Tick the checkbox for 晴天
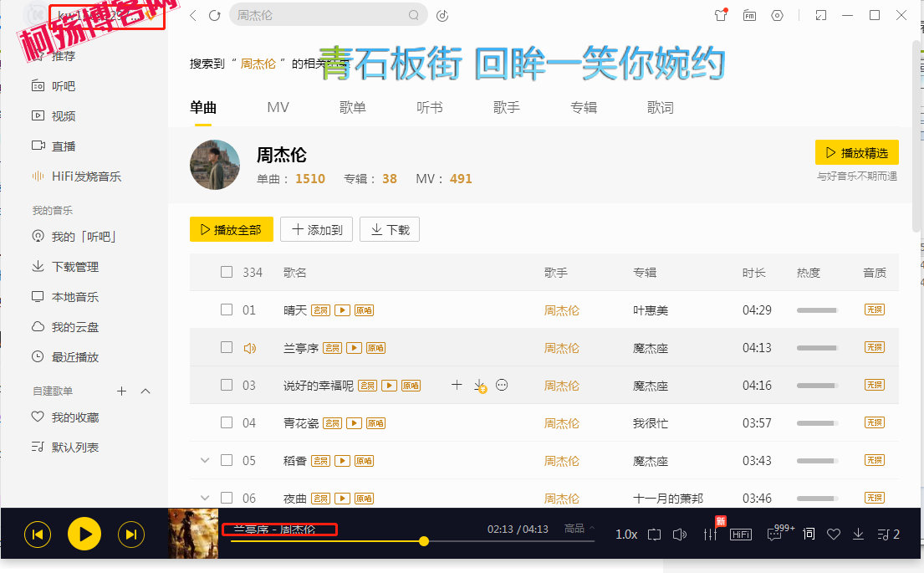 [227, 310]
